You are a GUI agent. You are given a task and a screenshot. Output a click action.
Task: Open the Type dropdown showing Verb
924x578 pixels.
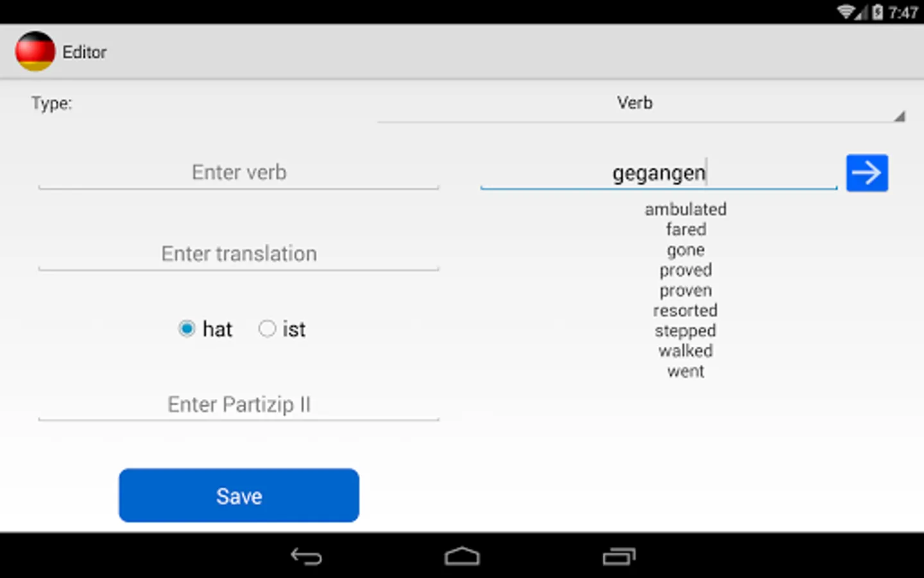(641, 104)
